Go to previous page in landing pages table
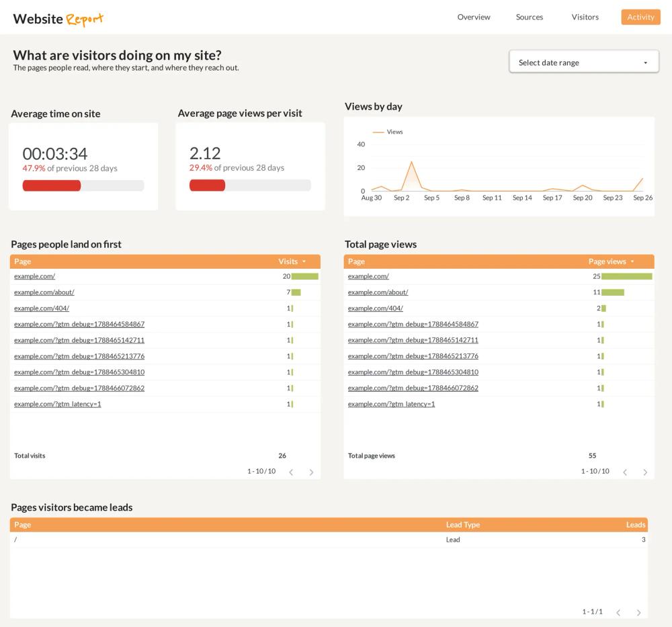 [291, 472]
